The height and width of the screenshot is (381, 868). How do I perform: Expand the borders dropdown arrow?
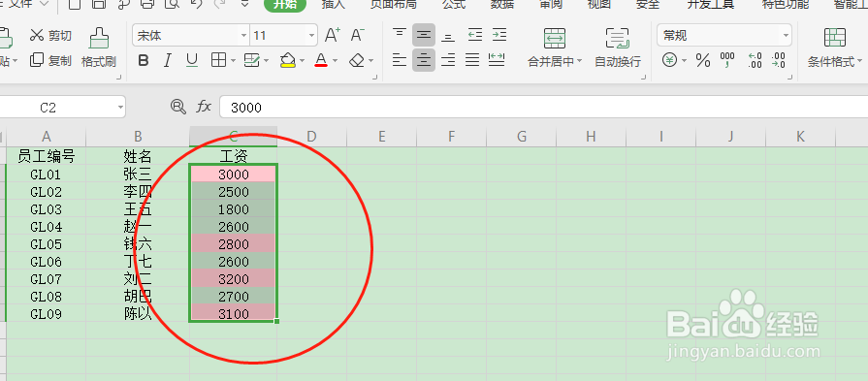[x=233, y=61]
